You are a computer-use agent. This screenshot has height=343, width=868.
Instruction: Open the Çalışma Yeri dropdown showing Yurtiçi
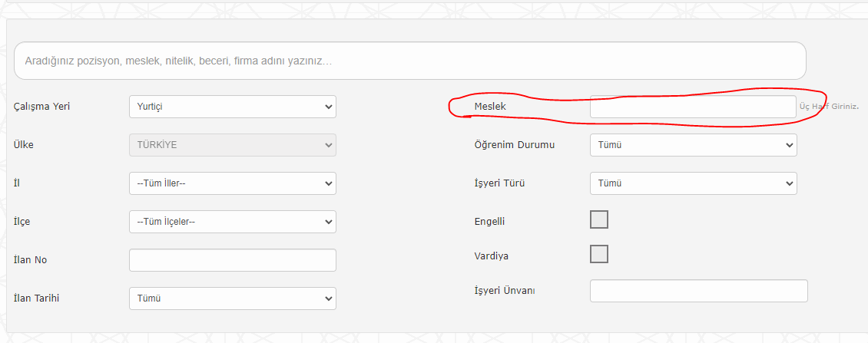click(x=233, y=107)
